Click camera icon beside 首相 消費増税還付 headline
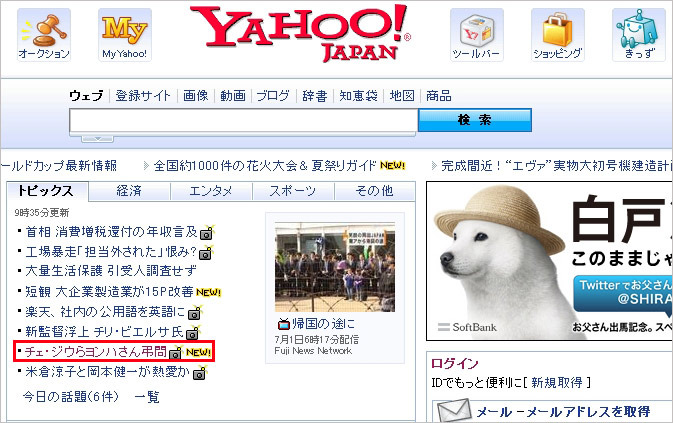 207,233
